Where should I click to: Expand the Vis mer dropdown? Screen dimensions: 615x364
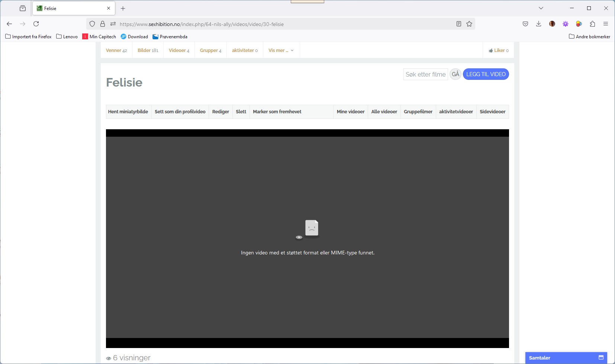281,51
